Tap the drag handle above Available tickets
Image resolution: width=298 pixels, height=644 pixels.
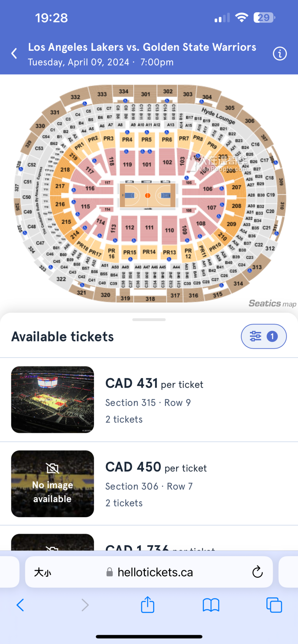tap(149, 320)
